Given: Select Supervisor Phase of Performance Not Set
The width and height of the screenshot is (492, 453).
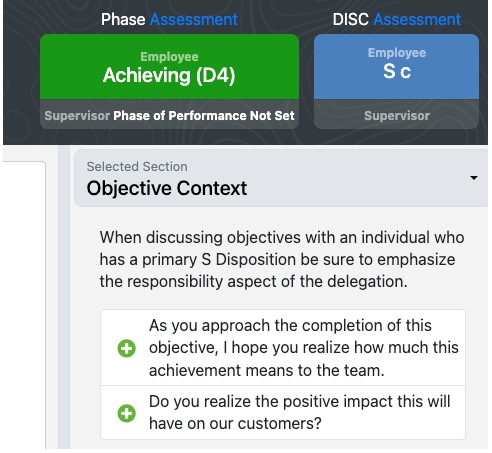Looking at the screenshot, I should tap(169, 114).
